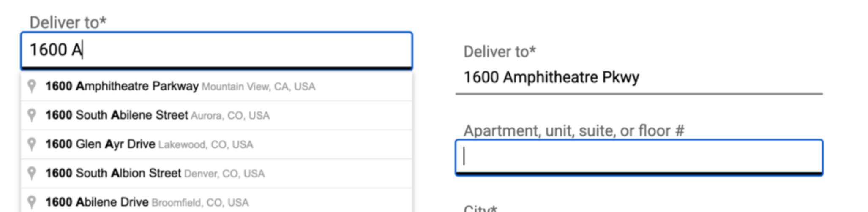Choose the 1600 South Abilene Street suggestion

(117, 115)
